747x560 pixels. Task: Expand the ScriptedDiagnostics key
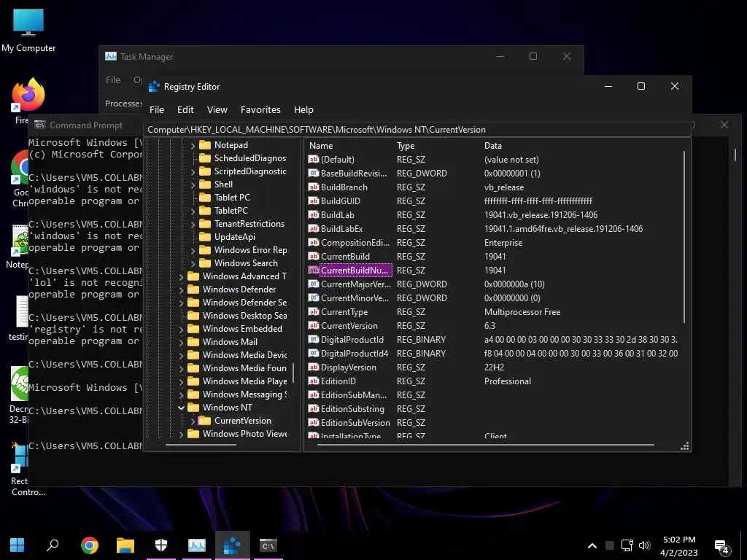(x=193, y=171)
